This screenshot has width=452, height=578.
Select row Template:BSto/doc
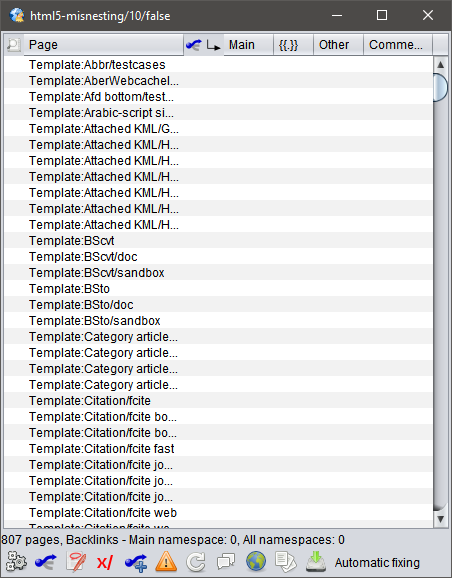click(218, 305)
